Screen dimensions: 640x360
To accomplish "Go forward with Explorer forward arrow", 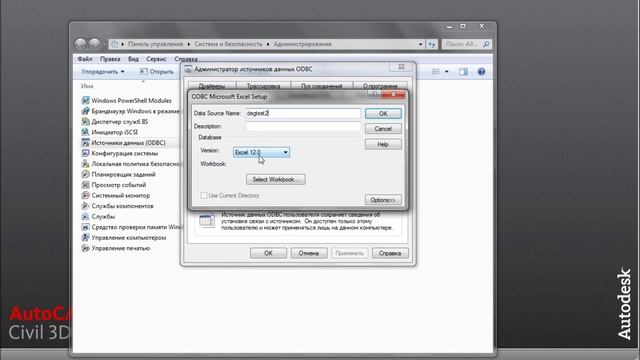I will pyautogui.click(x=95, y=44).
